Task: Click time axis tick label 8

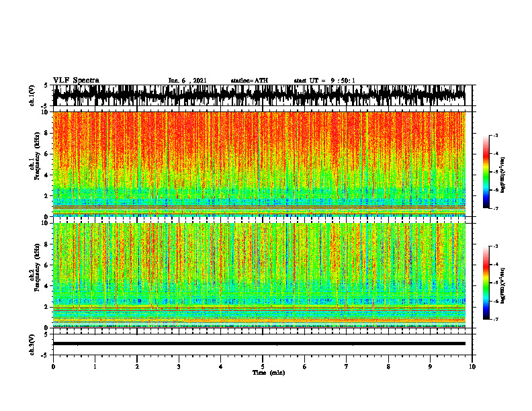Action: (388, 367)
